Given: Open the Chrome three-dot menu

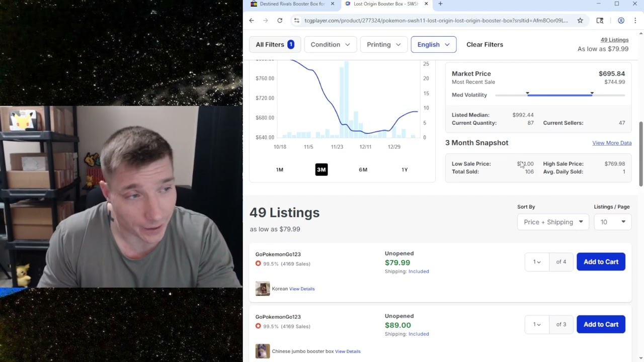Looking at the screenshot, I should 635,21.
